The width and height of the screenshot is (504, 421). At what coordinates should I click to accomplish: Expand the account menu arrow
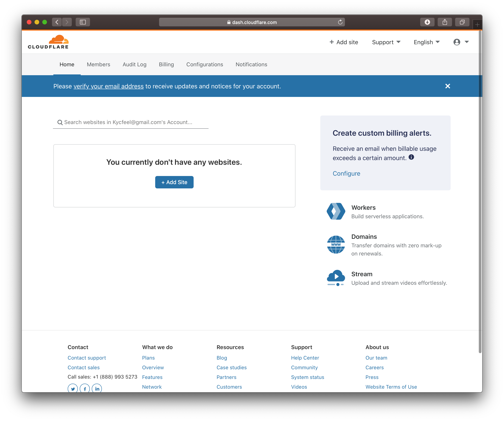pyautogui.click(x=467, y=42)
